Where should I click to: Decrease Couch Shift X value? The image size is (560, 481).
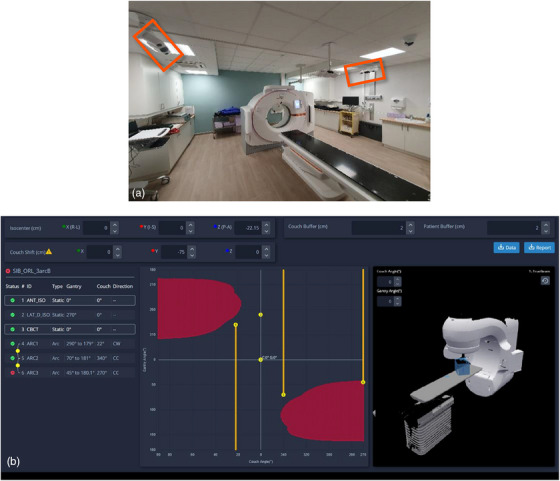click(x=118, y=255)
